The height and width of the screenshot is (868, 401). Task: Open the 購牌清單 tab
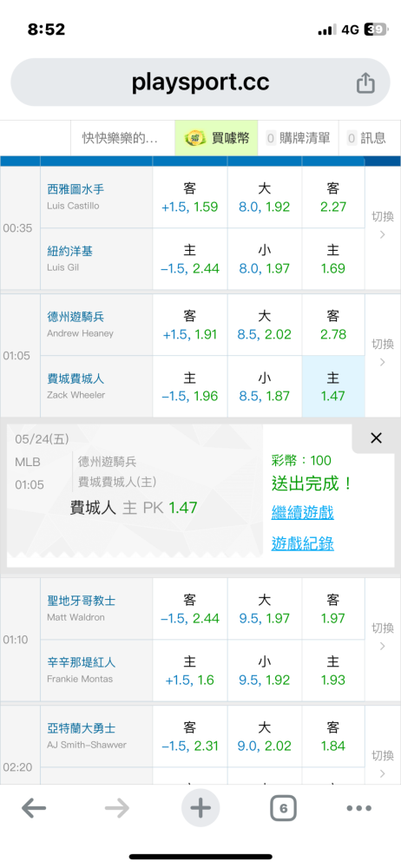tap(298, 138)
